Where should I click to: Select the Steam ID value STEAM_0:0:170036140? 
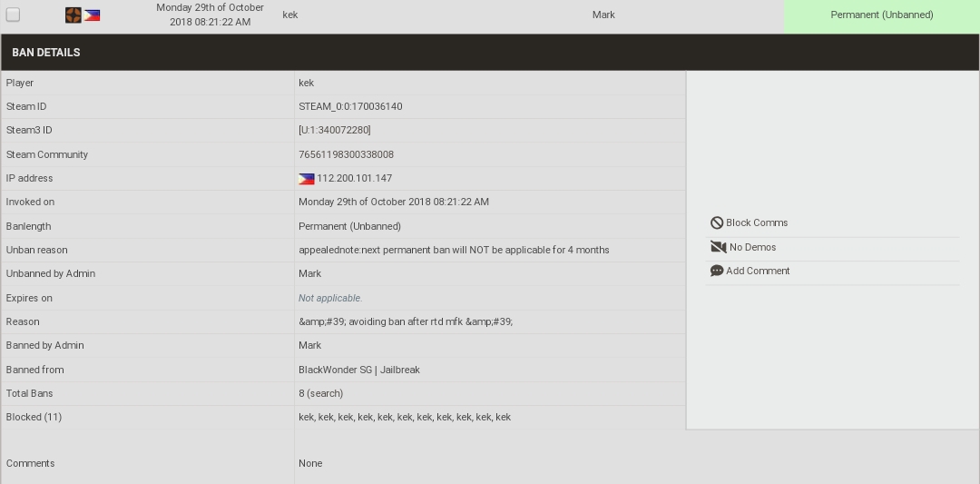point(350,106)
